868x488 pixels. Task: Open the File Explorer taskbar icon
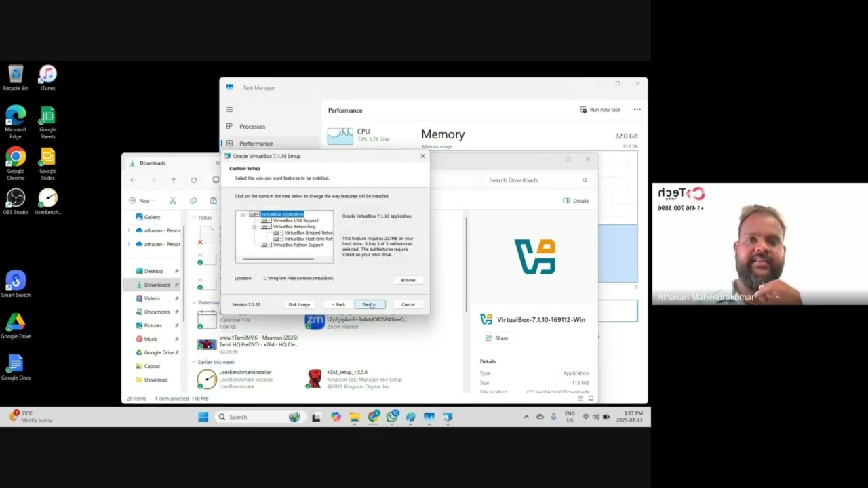click(x=354, y=417)
